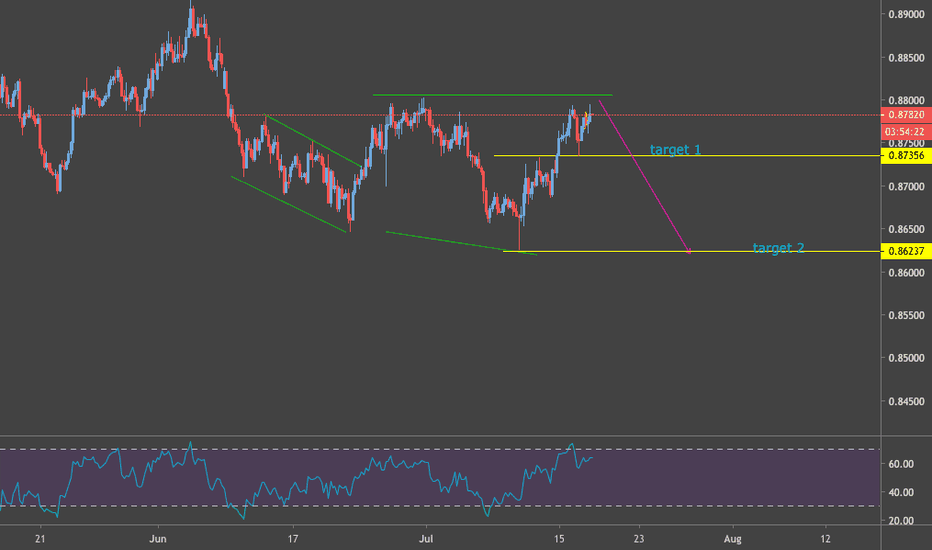The height and width of the screenshot is (550, 932).
Task: Select the green horizontal resistance line
Action: click(492, 95)
